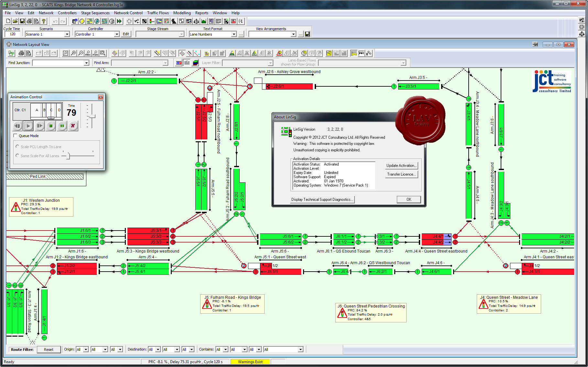
Task: Click the Print icon in Network Layout toolbar
Action: [x=21, y=53]
